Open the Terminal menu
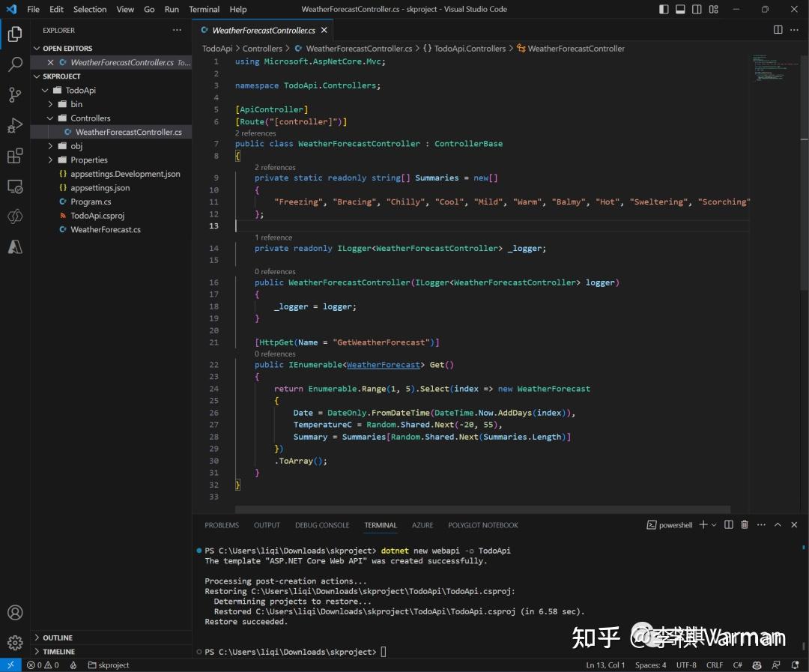 (x=203, y=9)
